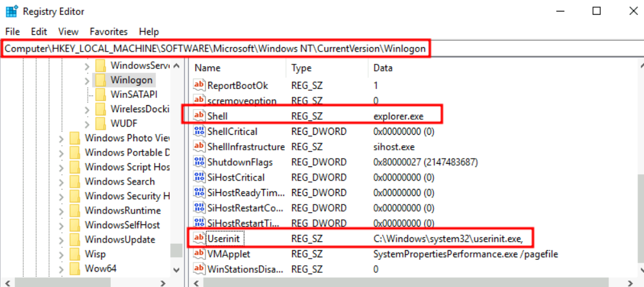The height and width of the screenshot is (287, 644).
Task: Expand the Wow64 tree node
Action: click(61, 269)
